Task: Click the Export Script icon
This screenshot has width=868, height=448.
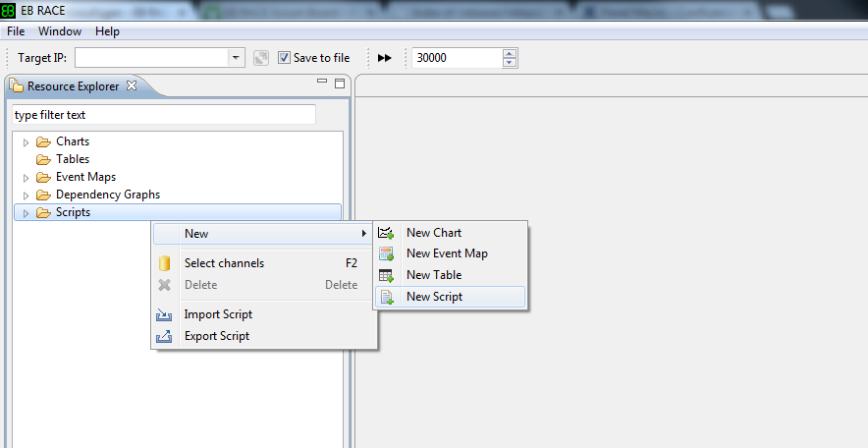Action: tap(164, 336)
